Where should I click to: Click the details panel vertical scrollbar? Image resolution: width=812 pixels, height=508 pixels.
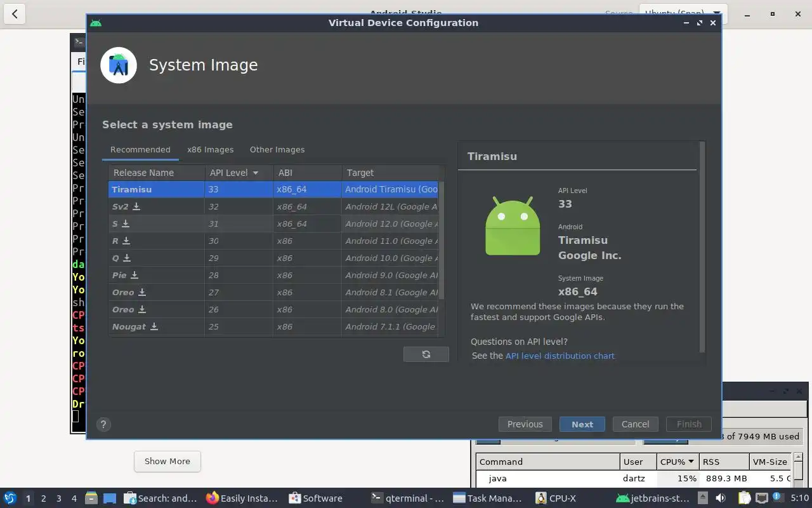702,246
